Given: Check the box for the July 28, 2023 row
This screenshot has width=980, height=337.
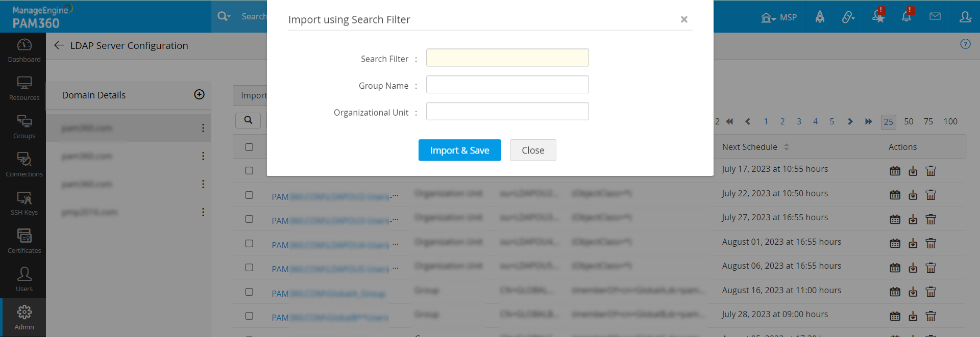Looking at the screenshot, I should (249, 316).
